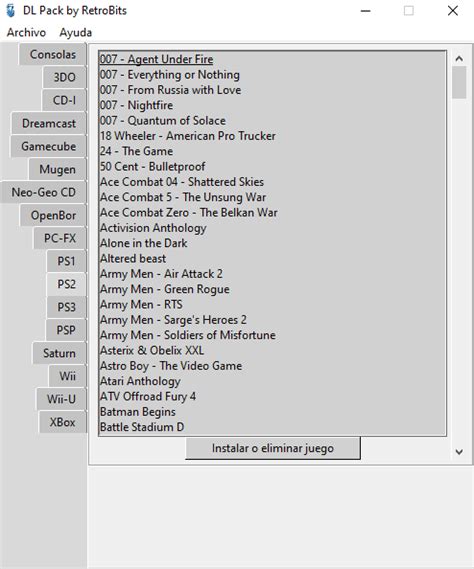Select Ace Combat 04 - Shattered Skies

pos(272,182)
